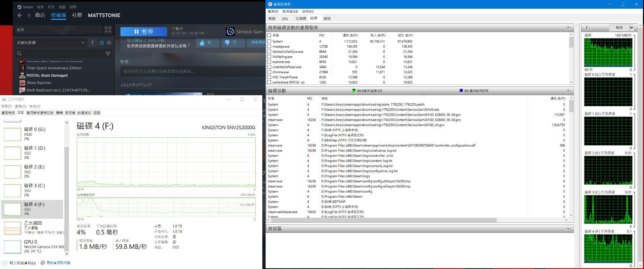Viewport: 644px width, 269px height.
Task: Check the chrome.exe checkbox
Action: 269,72
